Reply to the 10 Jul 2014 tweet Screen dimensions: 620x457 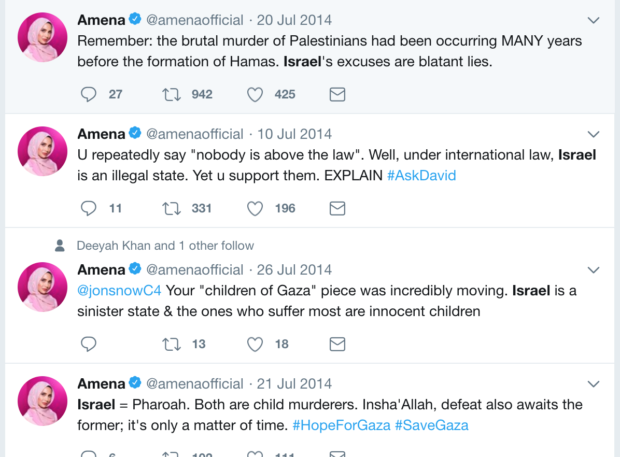[88, 208]
